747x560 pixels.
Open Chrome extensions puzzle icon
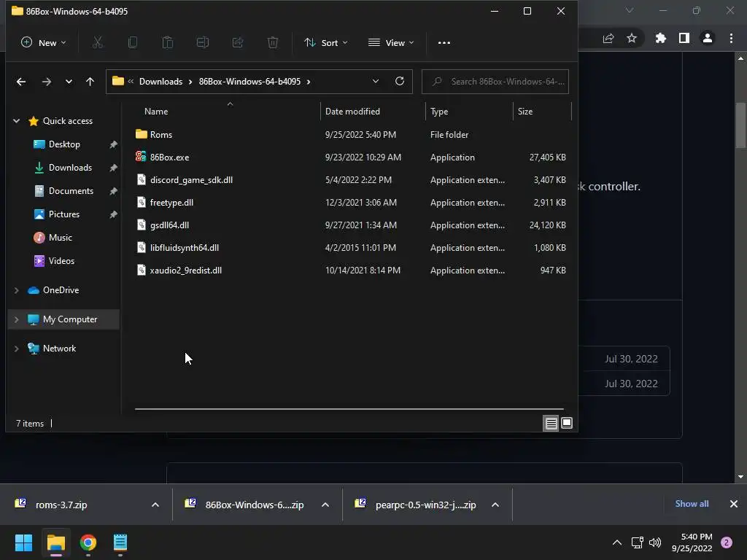tap(661, 38)
